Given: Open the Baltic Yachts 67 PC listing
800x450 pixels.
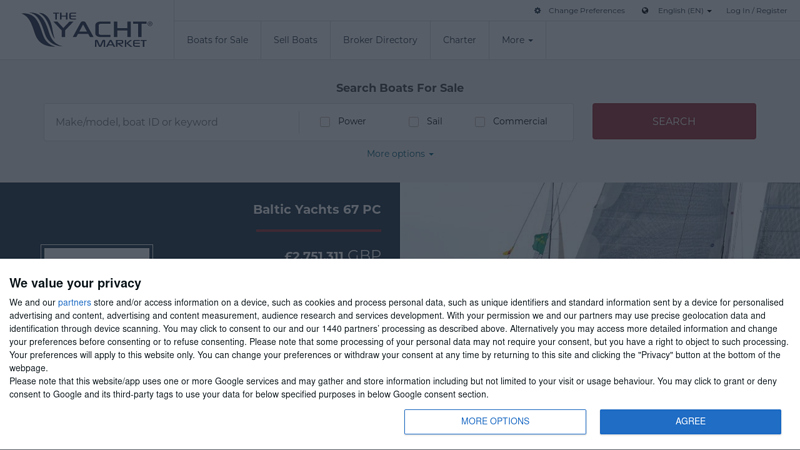Looking at the screenshot, I should pos(317,209).
